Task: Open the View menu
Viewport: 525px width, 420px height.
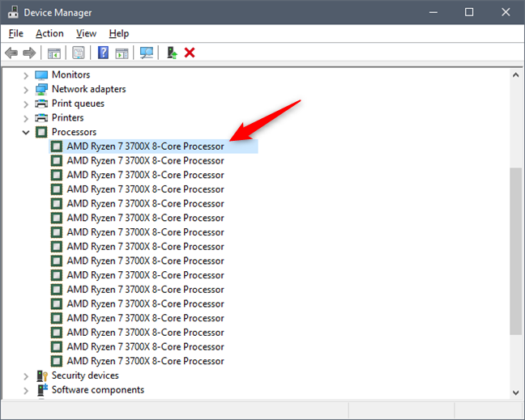Action: [x=86, y=33]
